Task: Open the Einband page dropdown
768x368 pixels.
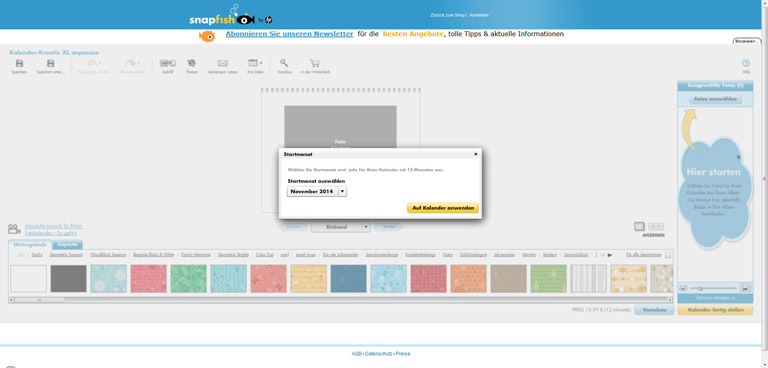Action: (340, 227)
